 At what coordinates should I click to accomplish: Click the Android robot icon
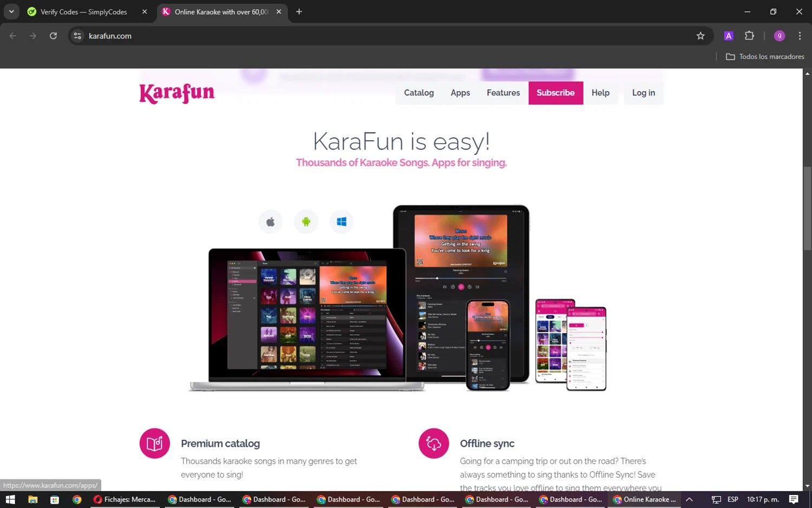[306, 222]
